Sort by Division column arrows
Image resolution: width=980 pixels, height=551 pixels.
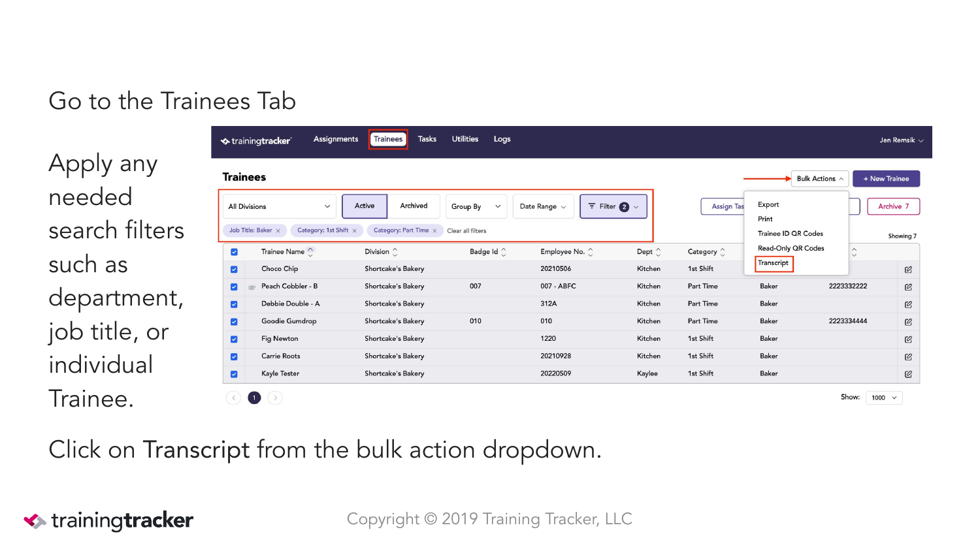coord(395,252)
